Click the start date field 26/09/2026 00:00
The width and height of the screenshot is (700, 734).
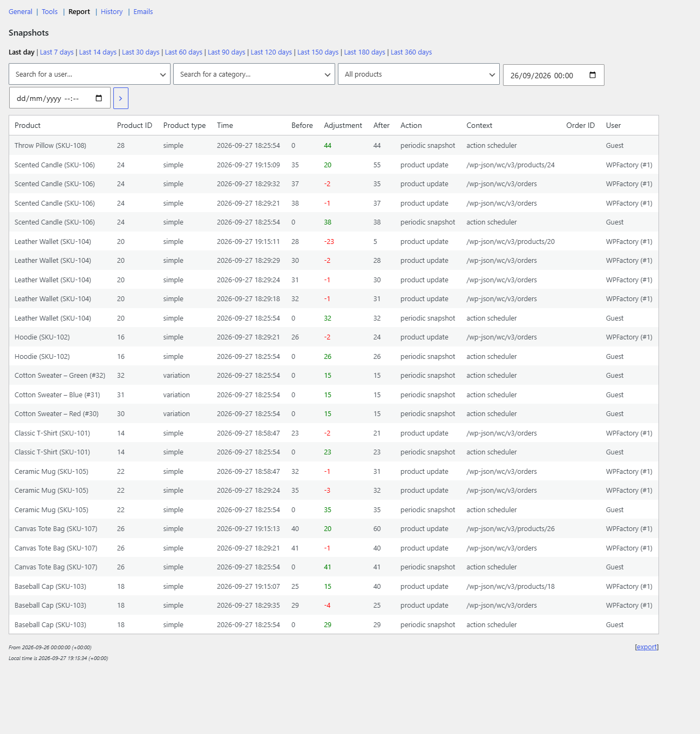[553, 75]
